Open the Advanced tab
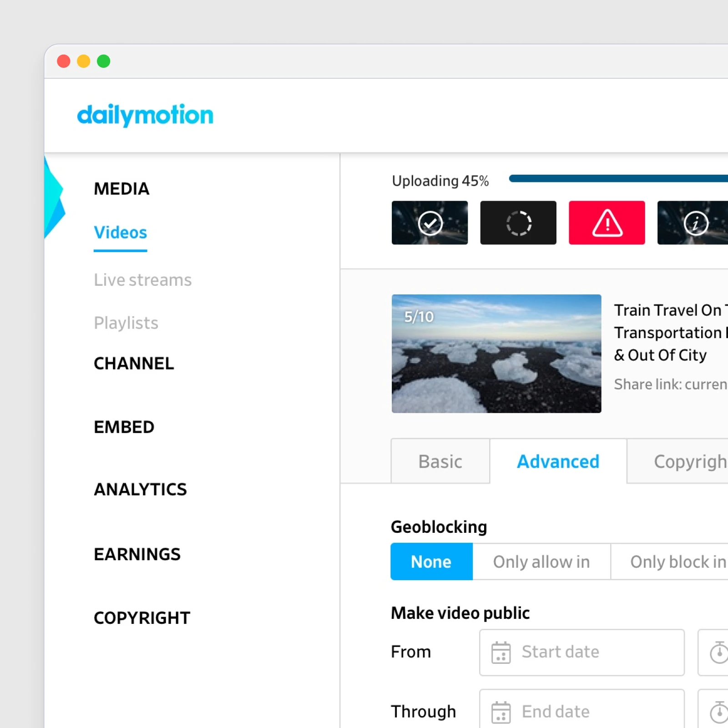 (558, 461)
